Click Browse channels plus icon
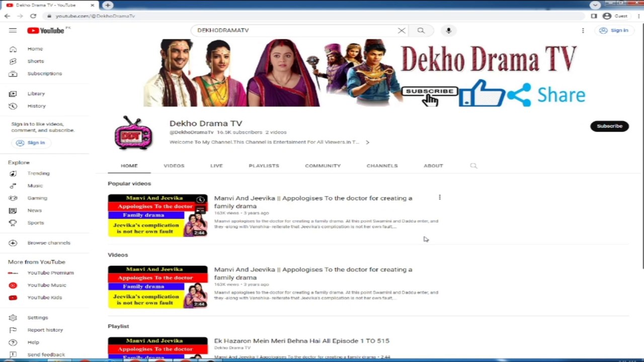 click(13, 243)
